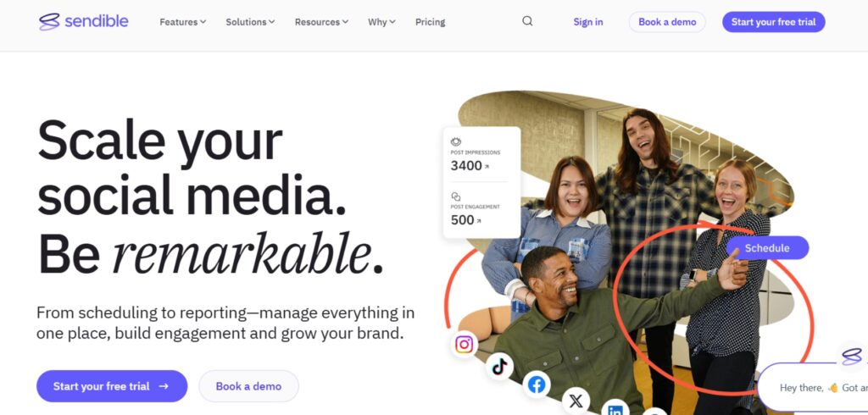
Task: Click the Sendible logo
Action: click(84, 21)
